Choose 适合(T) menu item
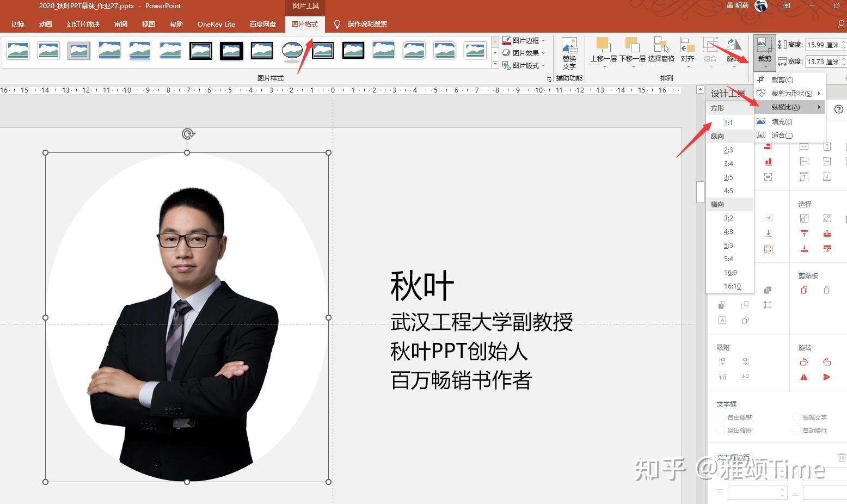This screenshot has width=847, height=504. tap(790, 135)
